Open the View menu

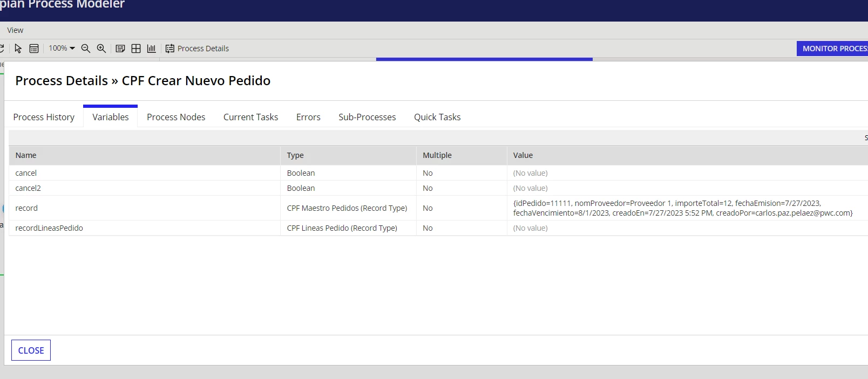coord(15,30)
